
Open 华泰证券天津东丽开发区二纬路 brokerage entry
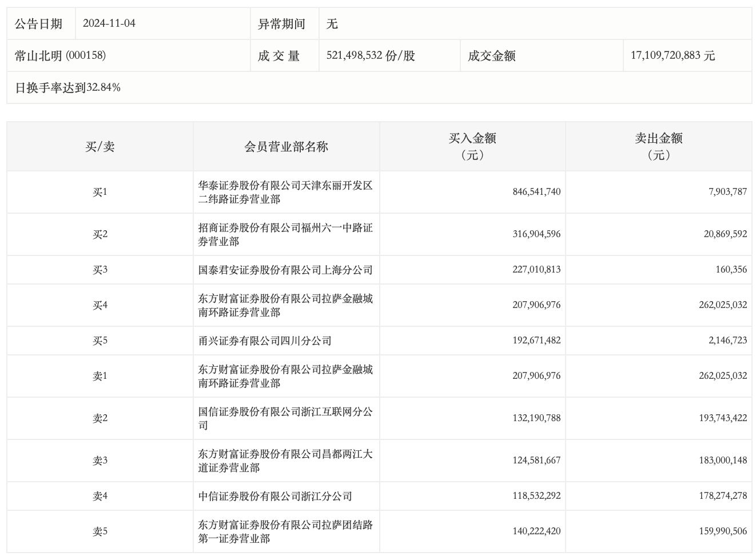285,192
